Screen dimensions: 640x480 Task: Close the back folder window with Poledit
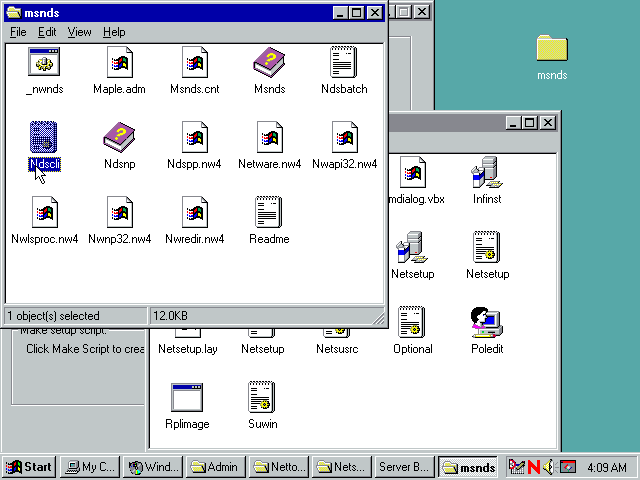[548, 122]
